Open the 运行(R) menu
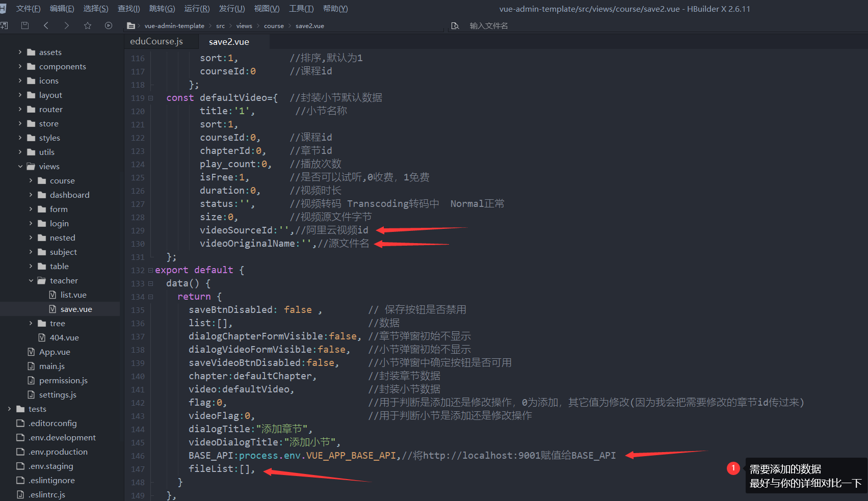The image size is (868, 501). point(197,9)
